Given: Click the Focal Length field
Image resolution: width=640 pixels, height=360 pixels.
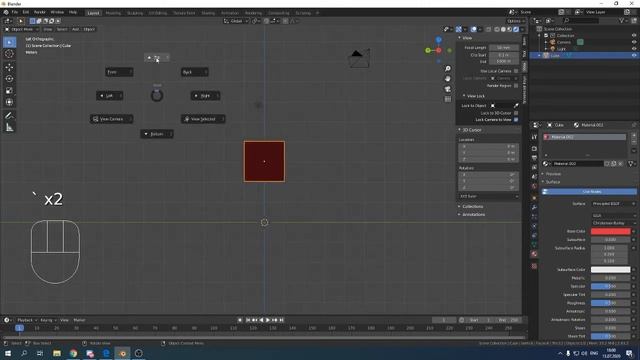Looking at the screenshot, I should coord(504,48).
